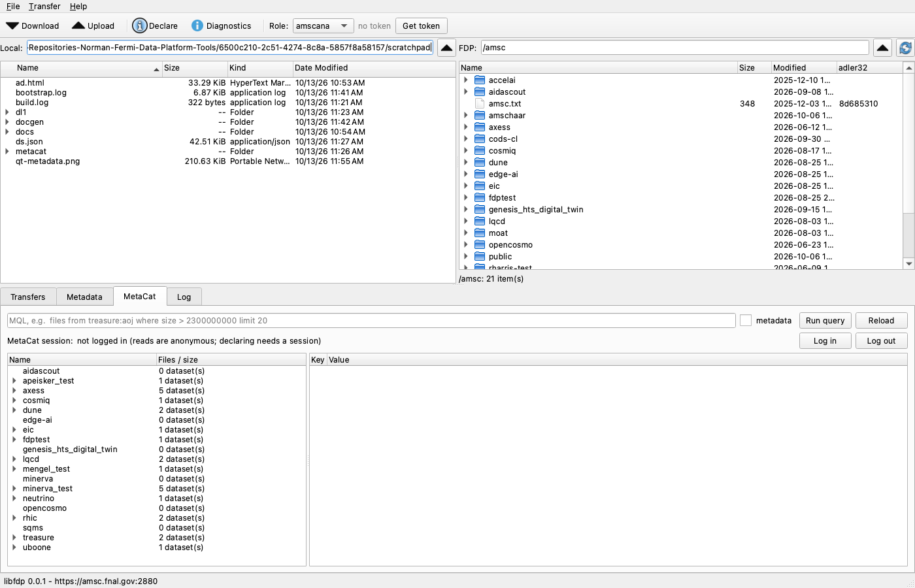The width and height of the screenshot is (915, 588).
Task: Select the opencosmo remote folder icon
Action: tap(480, 245)
